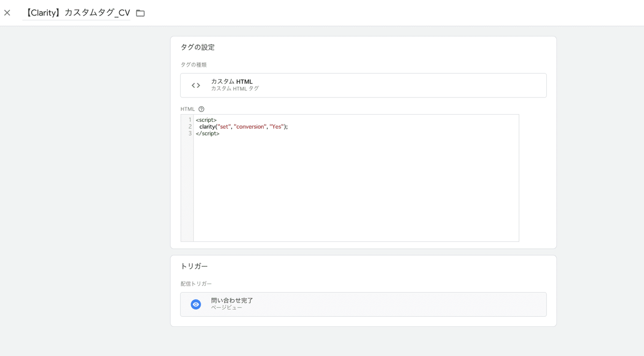Click line number 1 in the gutter

click(190, 120)
